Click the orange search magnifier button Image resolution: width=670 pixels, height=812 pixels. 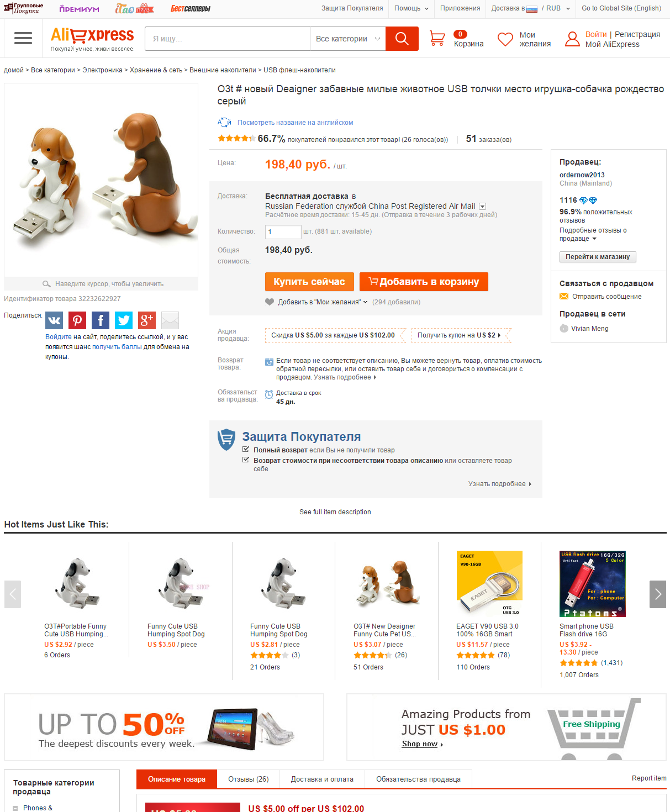(x=402, y=39)
